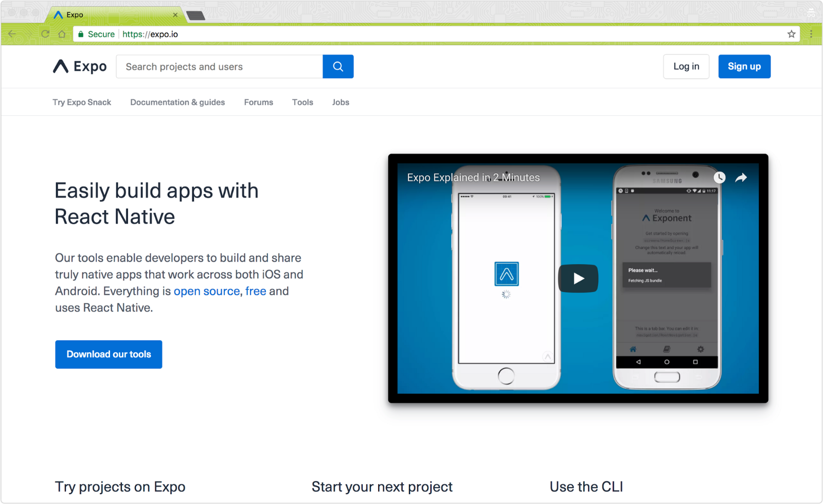Image resolution: width=823 pixels, height=504 pixels.
Task: Open Documentation & guides
Action: (x=177, y=102)
